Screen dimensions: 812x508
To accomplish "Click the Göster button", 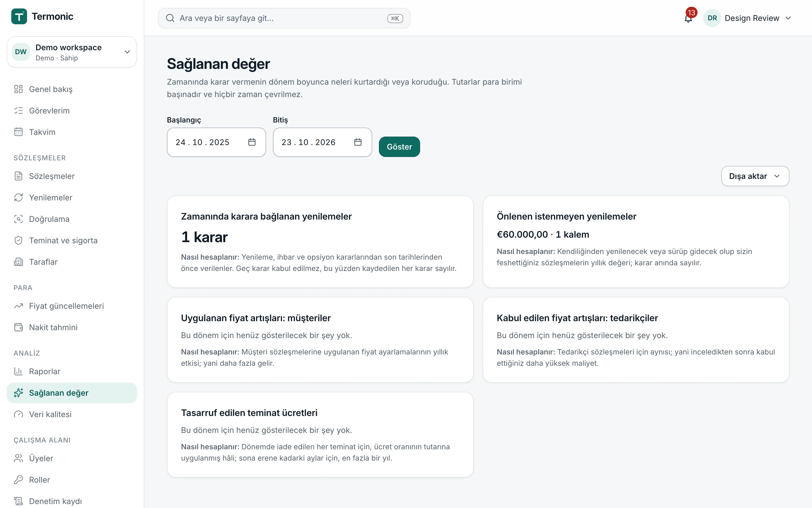I will point(399,147).
